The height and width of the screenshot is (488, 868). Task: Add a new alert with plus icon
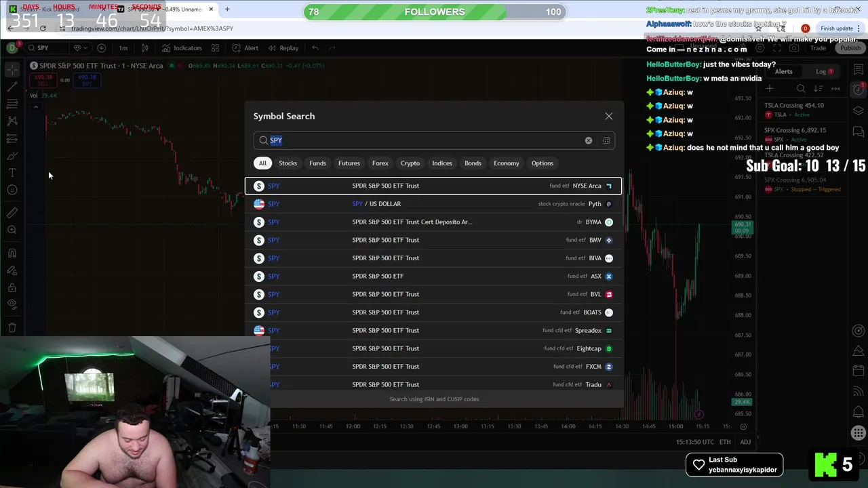click(x=770, y=89)
